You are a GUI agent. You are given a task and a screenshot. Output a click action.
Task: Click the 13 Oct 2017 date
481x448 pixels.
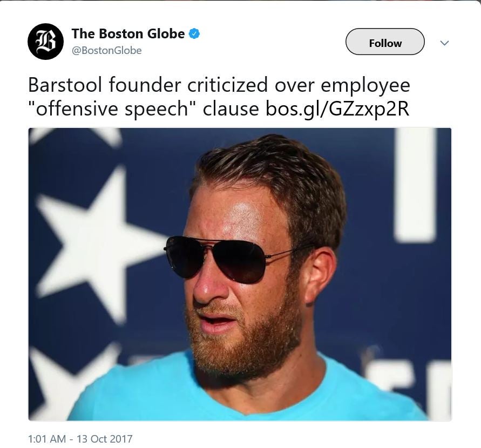pyautogui.click(x=104, y=438)
